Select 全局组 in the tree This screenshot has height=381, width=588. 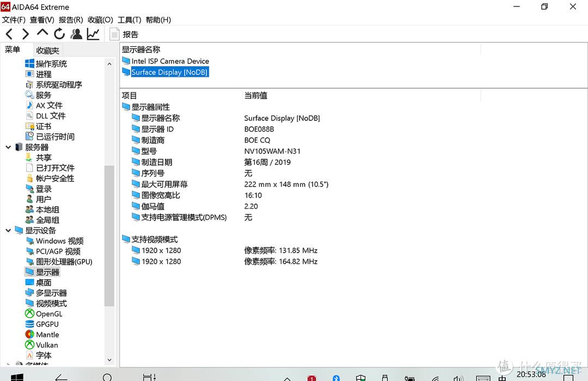click(x=42, y=220)
